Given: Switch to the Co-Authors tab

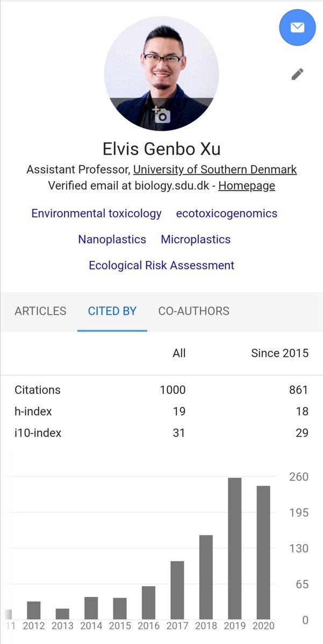Looking at the screenshot, I should point(193,311).
